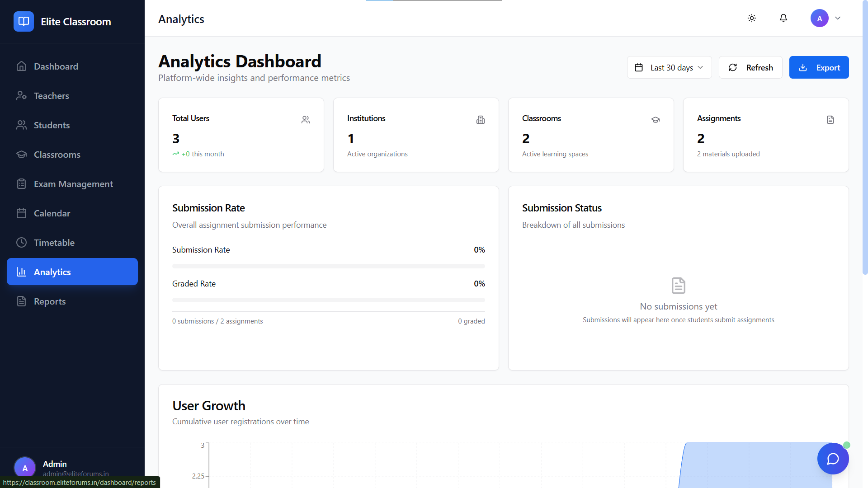Click the Assignments document card icon
Screen dimensions: 868x488
pos(830,120)
